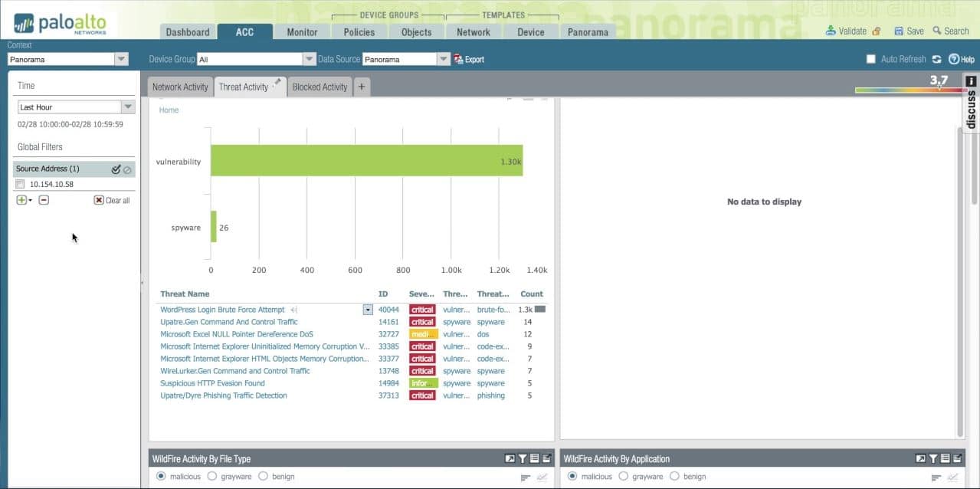This screenshot has height=489, width=980.
Task: Click the arrow icon next to WordPress Login Brute Force
Action: (294, 310)
